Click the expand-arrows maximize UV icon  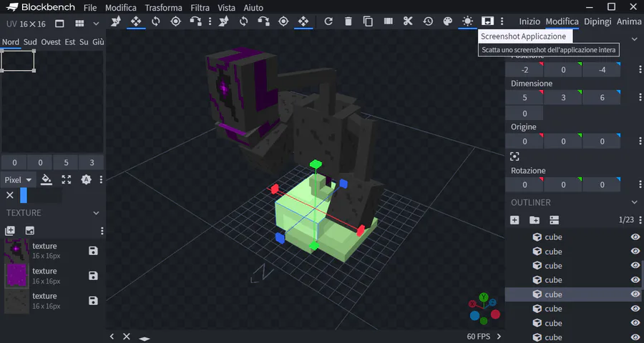66,179
